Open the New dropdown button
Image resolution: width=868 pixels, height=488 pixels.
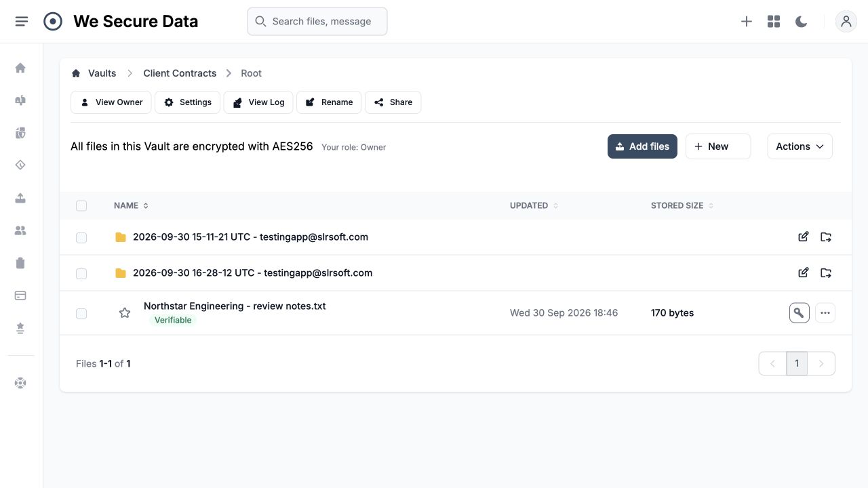[x=718, y=146]
